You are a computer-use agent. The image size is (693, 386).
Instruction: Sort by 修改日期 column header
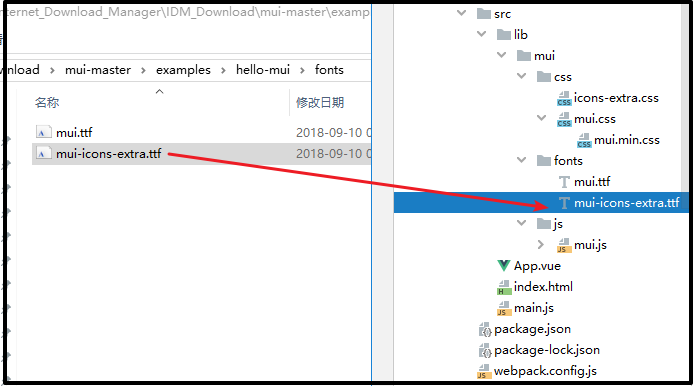click(320, 103)
